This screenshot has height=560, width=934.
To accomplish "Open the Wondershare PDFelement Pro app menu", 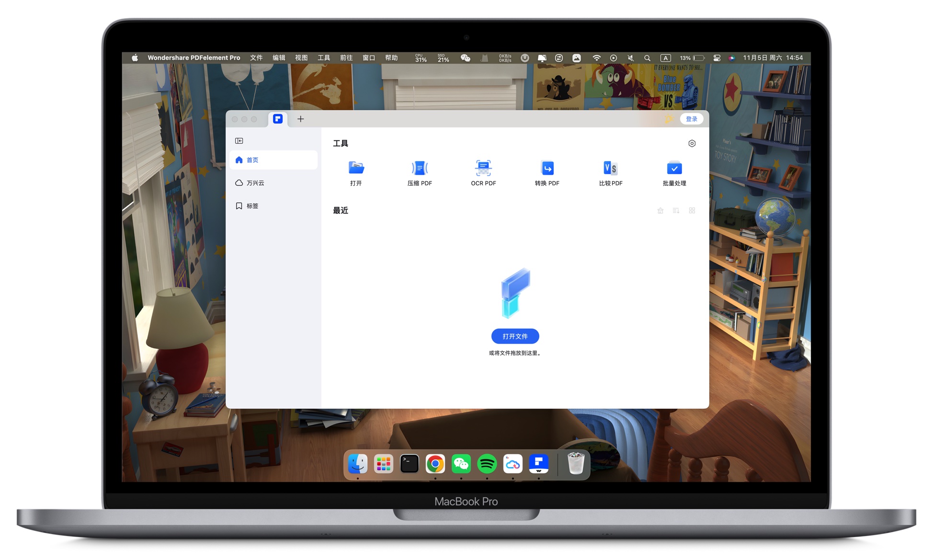I will pyautogui.click(x=194, y=58).
